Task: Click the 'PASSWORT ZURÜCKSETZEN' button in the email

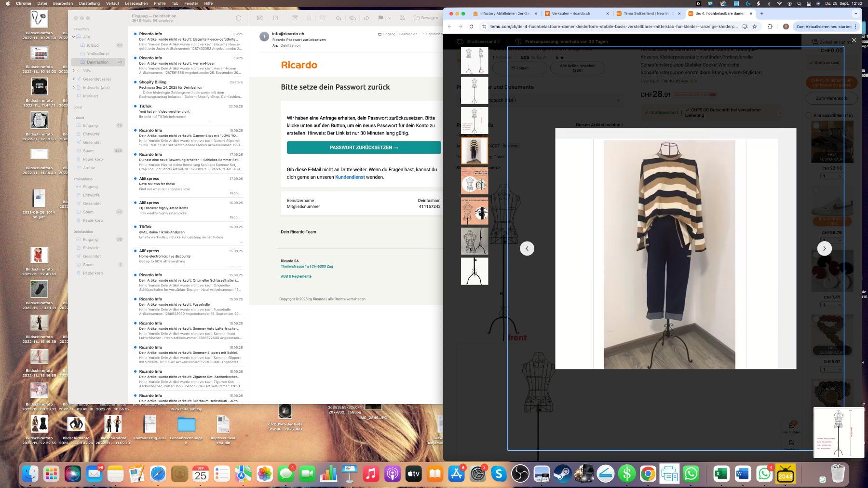Action: [364, 148]
